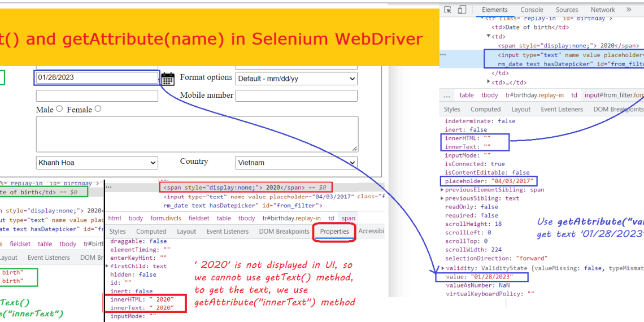
Task: Expand the firstChild property
Action: pos(107,266)
